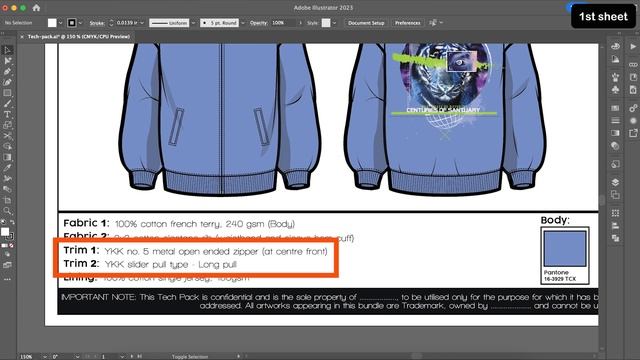Go to Illustrator Home screen
The height and width of the screenshot is (360, 640).
[x=36, y=8]
